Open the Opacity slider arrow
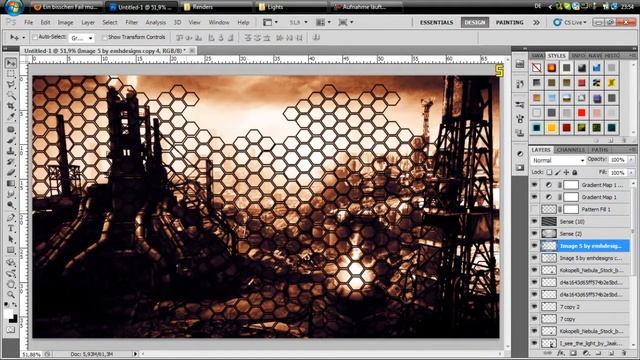The height and width of the screenshot is (360, 640). click(x=631, y=160)
